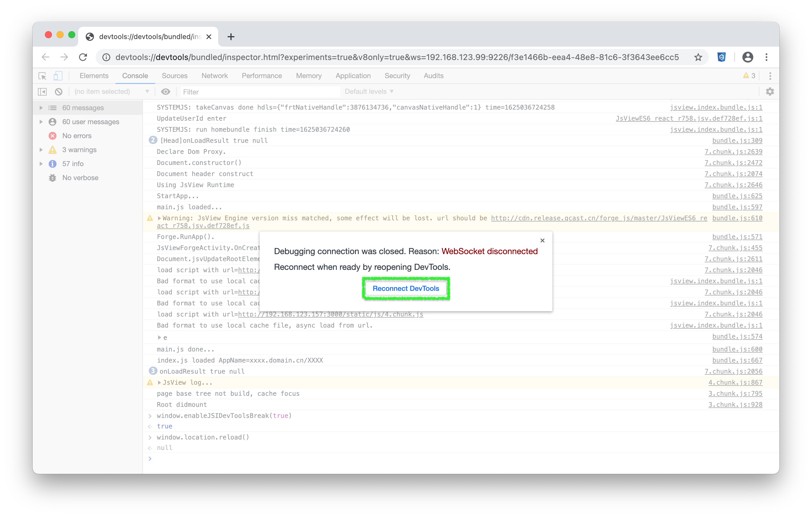Click the live expression eye icon
Image resolution: width=812 pixels, height=517 pixels.
[166, 92]
